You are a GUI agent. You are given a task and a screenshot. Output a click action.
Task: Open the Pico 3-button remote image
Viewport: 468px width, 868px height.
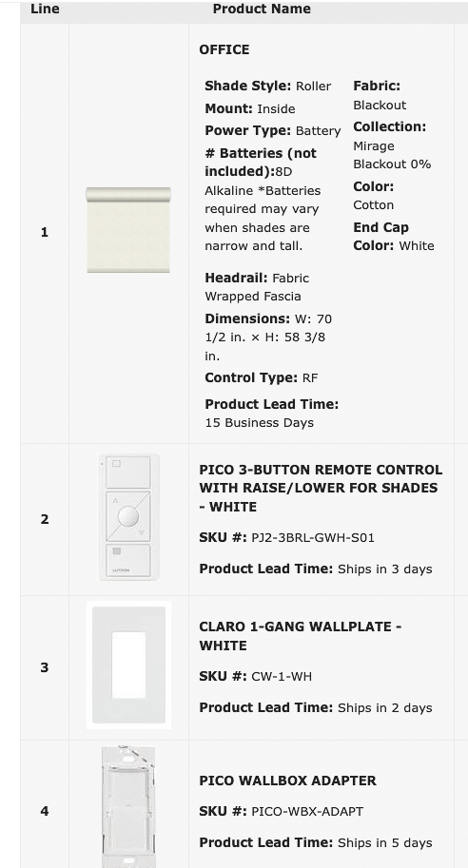tap(128, 517)
